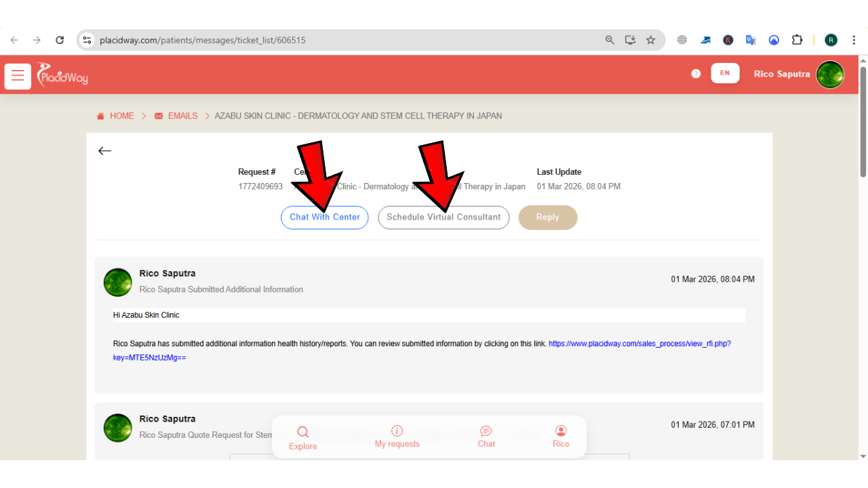Bookmark this page with the star icon

[x=651, y=40]
